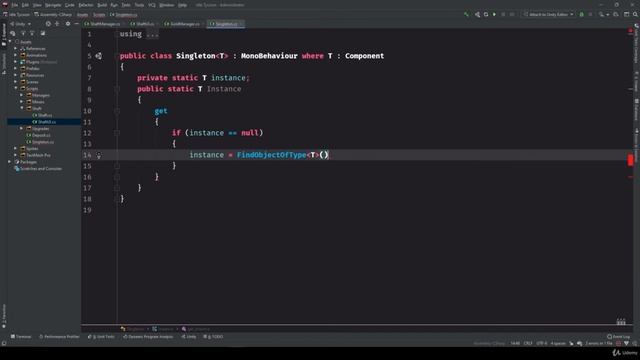Click the Instance property name on line 8
Viewport: 640px width, 360px height.
[224, 89]
